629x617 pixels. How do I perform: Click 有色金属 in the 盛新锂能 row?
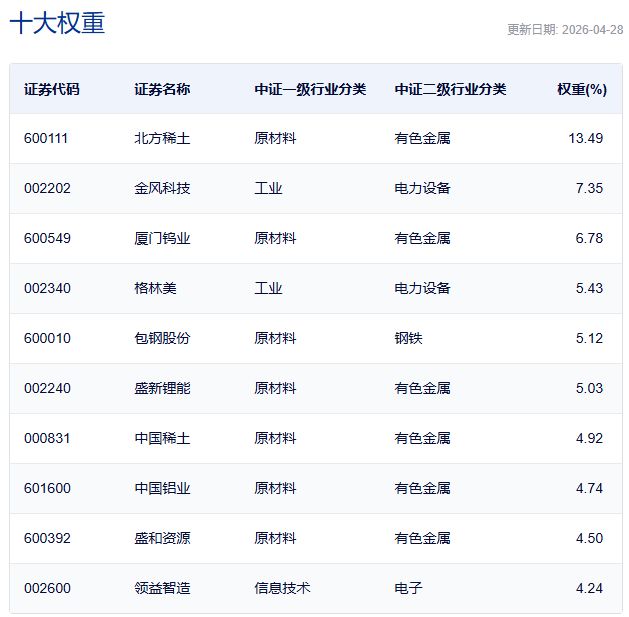(x=422, y=388)
